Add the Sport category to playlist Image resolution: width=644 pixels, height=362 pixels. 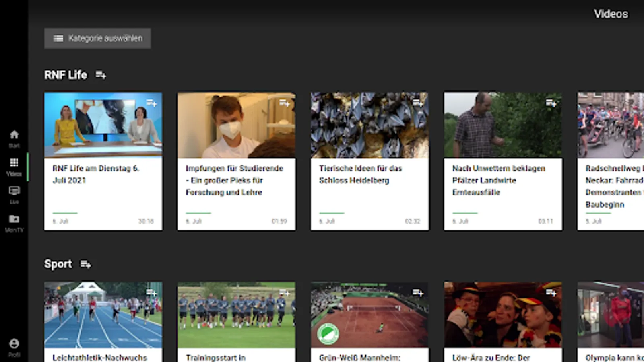point(85,264)
